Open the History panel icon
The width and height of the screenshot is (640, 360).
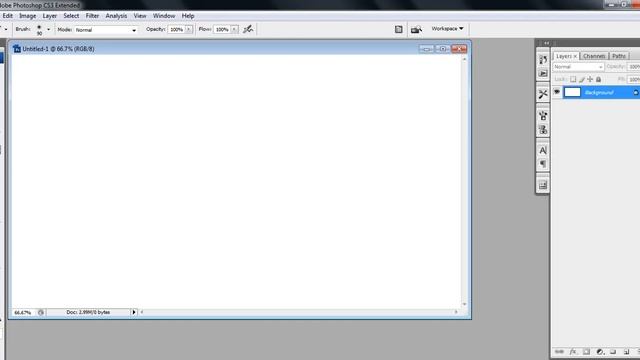tap(542, 60)
